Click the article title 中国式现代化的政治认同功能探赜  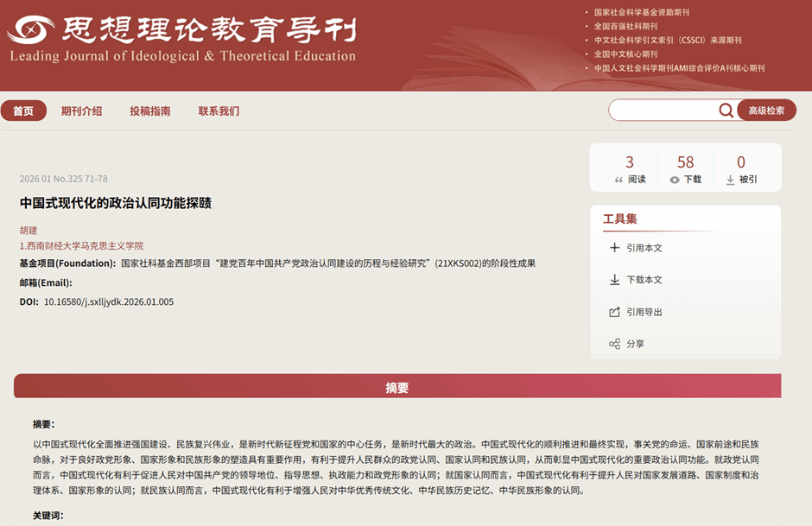point(115,203)
